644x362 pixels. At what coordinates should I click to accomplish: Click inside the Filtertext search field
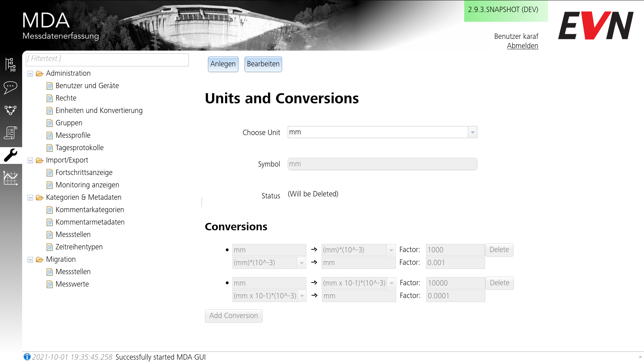coord(107,59)
